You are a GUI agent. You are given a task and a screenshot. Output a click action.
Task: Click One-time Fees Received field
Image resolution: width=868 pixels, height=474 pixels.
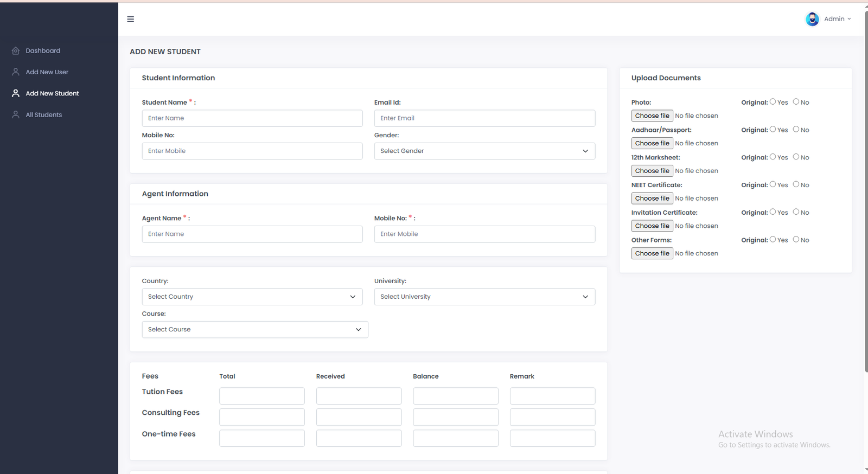point(359,438)
